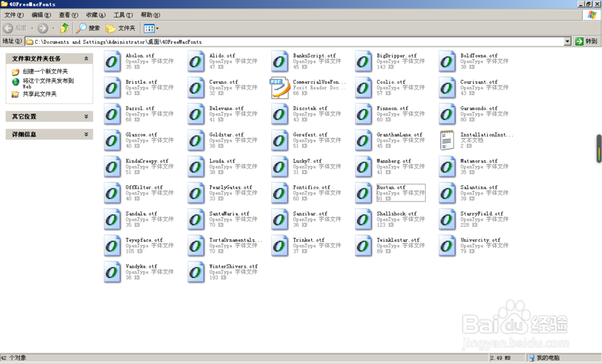This screenshot has height=364, width=602.
Task: Select the Ruotan.otf file icon
Action: point(363,193)
